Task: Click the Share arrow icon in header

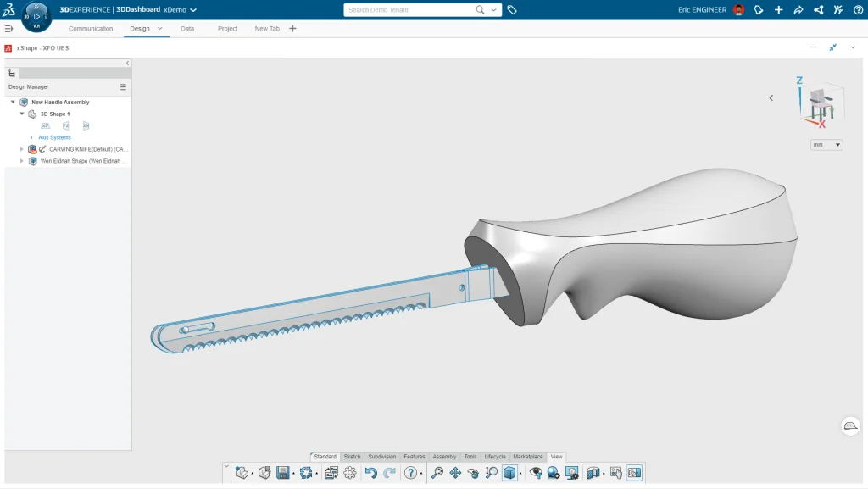Action: pos(798,10)
